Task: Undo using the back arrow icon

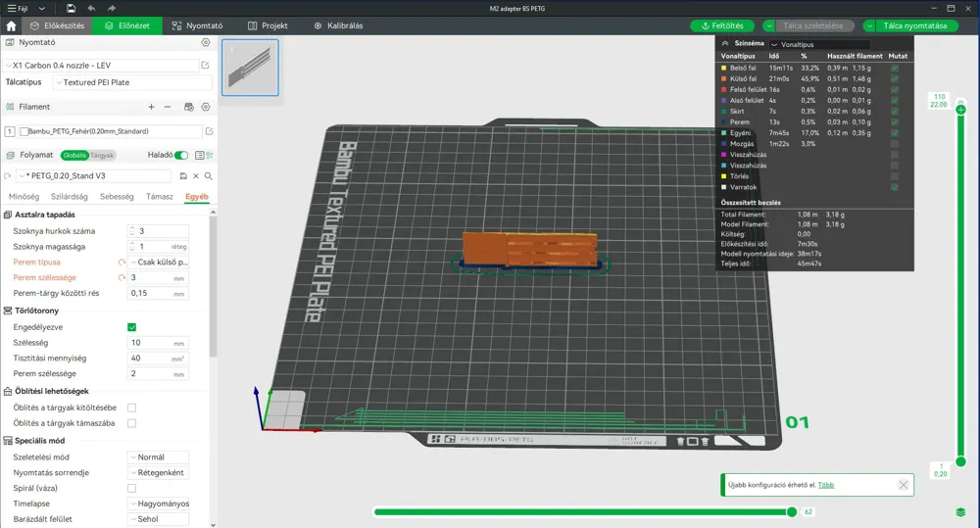Action: (91, 8)
